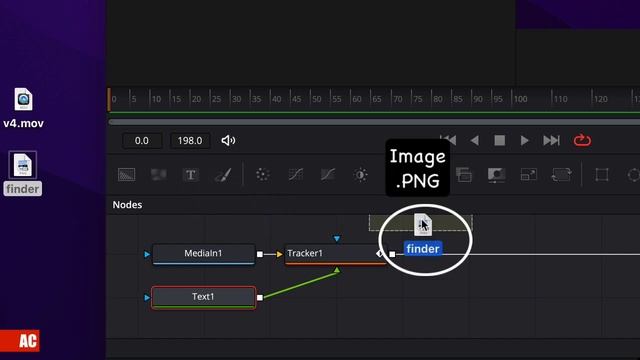This screenshot has height=360, width=640.
Task: Play the composition in reverse
Action: click(x=474, y=140)
